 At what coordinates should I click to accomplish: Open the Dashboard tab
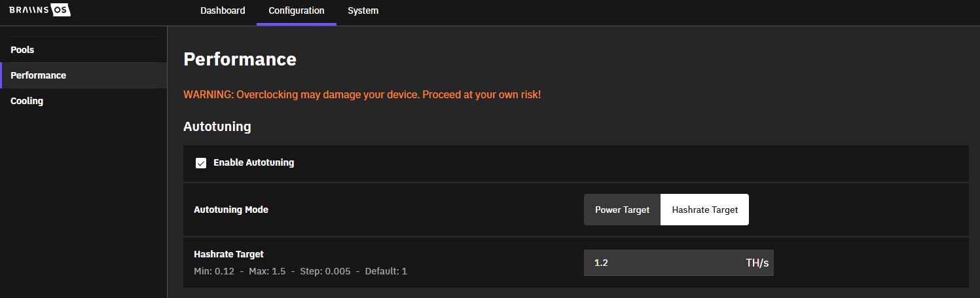pos(223,10)
